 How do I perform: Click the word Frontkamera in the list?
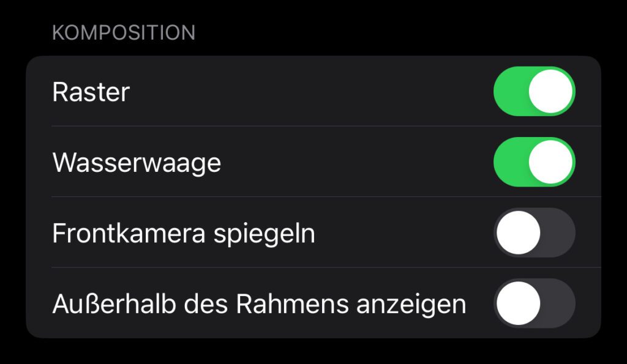click(129, 234)
